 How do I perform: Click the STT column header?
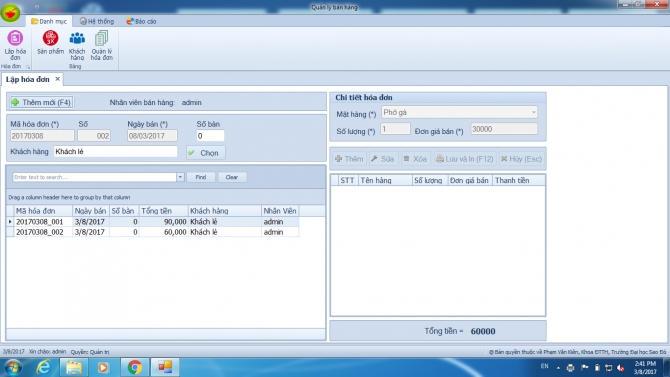pos(347,180)
